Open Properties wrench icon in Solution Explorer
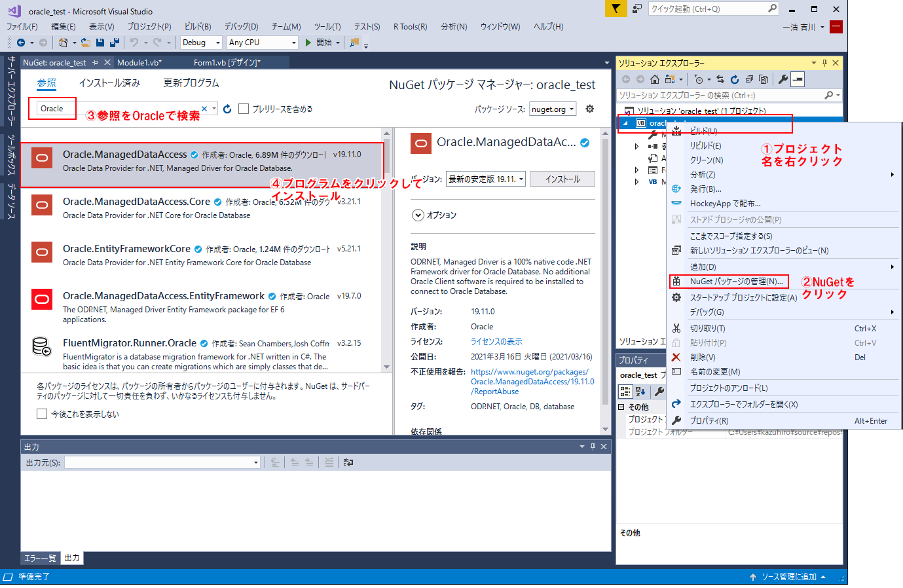 pos(783,79)
